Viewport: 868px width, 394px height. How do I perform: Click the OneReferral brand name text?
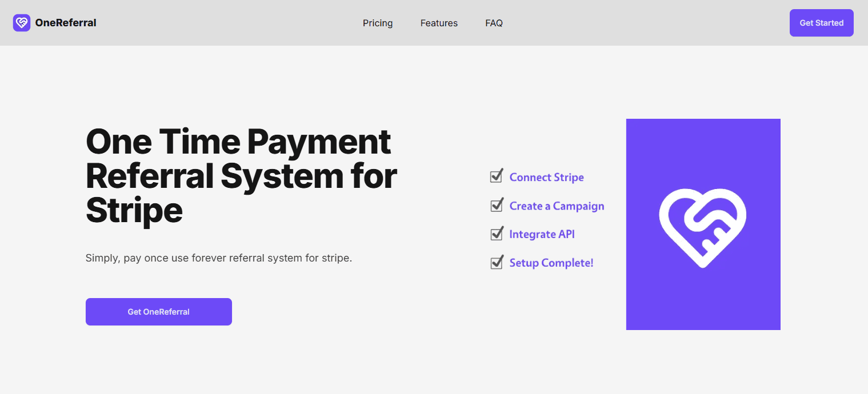66,23
